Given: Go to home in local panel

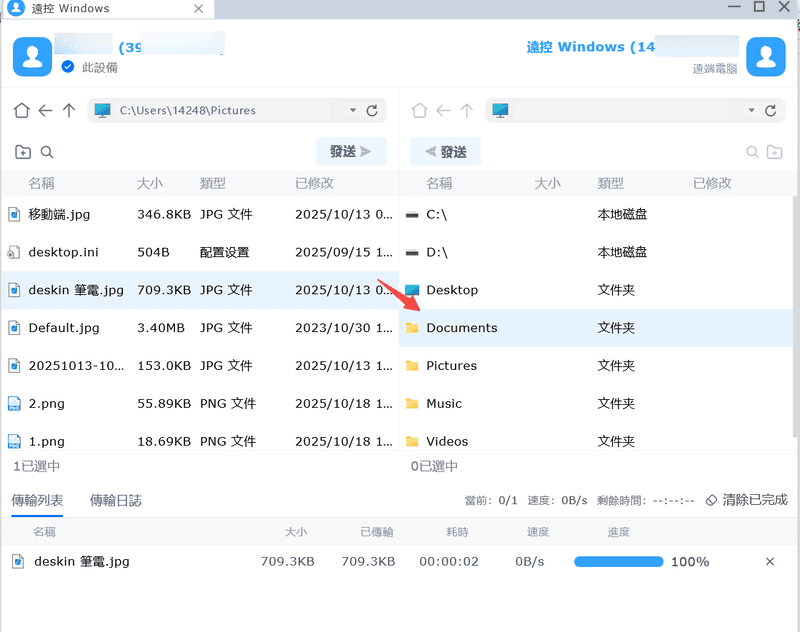Looking at the screenshot, I should click(x=21, y=110).
